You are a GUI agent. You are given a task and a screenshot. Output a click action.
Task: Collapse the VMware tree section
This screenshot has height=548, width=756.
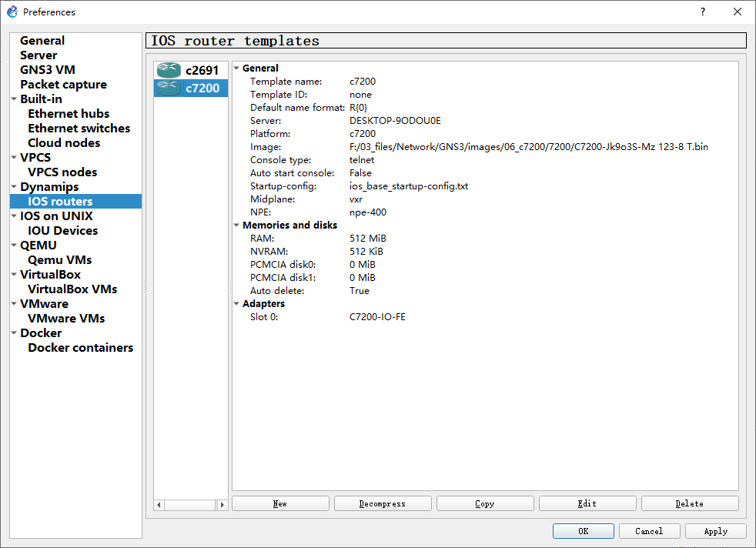[x=14, y=304]
